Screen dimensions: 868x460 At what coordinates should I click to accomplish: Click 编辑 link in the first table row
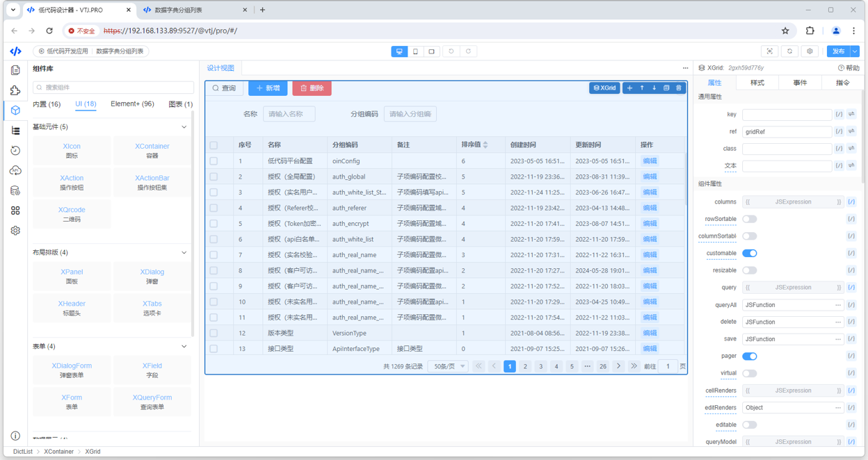pyautogui.click(x=649, y=161)
